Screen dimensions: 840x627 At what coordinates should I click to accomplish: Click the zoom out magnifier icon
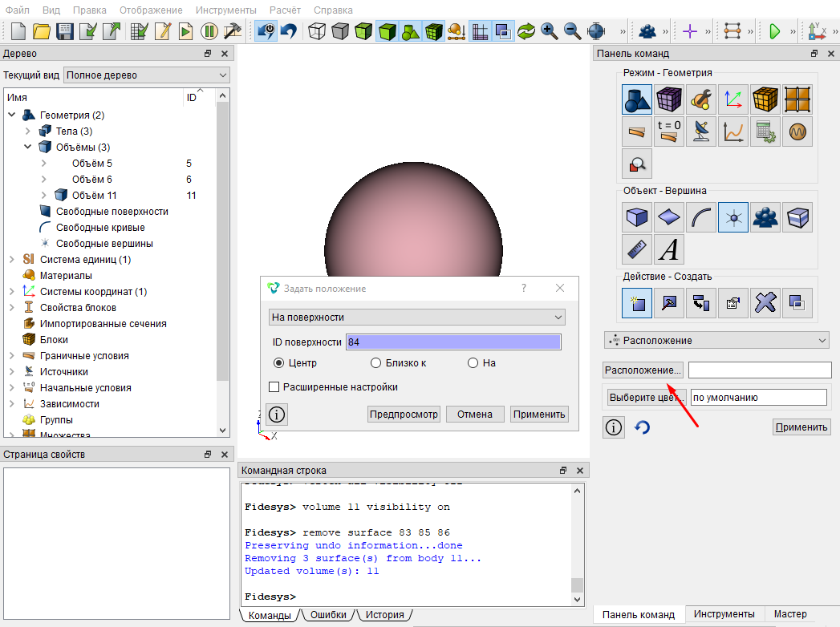(572, 31)
